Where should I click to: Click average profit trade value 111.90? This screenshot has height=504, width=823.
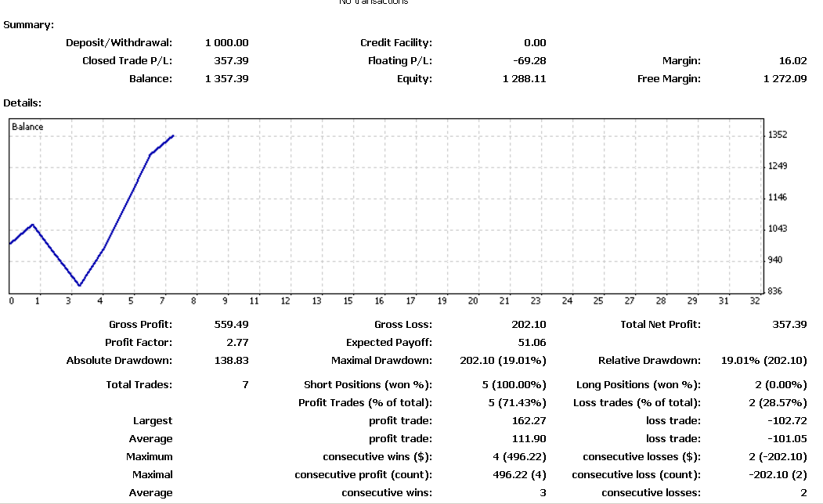pos(529,438)
